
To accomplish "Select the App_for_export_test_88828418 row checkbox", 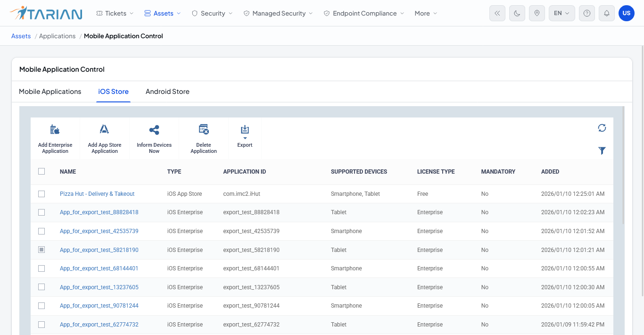I will 41,212.
